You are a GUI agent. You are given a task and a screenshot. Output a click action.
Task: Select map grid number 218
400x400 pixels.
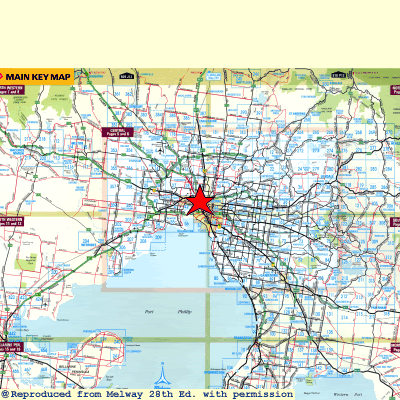click(42, 139)
